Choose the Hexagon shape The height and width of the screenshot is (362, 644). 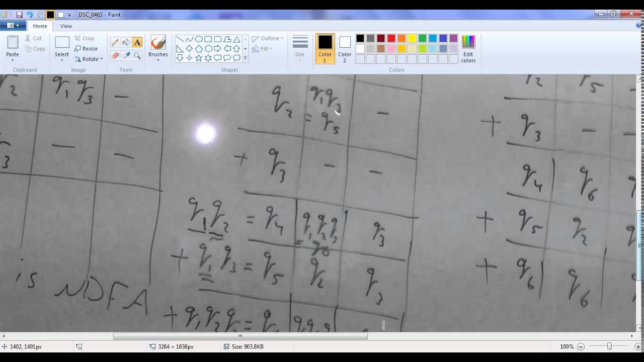click(x=208, y=49)
